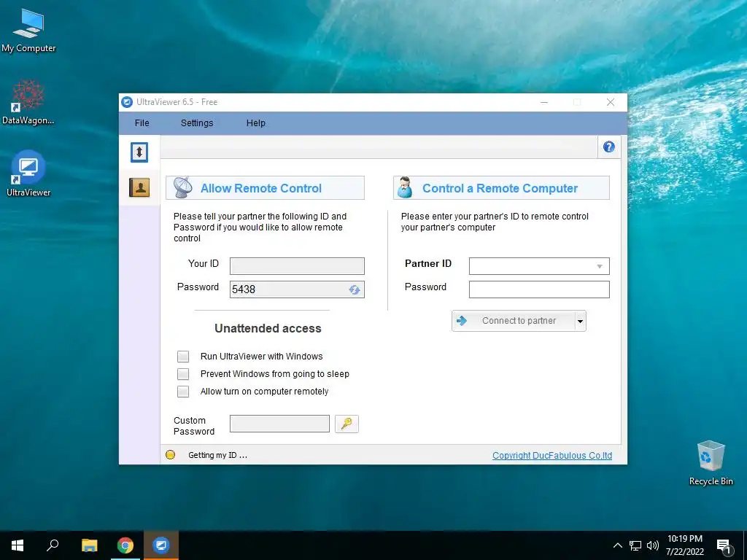Image resolution: width=747 pixels, height=560 pixels.
Task: Open the Settings menu
Action: click(x=197, y=122)
